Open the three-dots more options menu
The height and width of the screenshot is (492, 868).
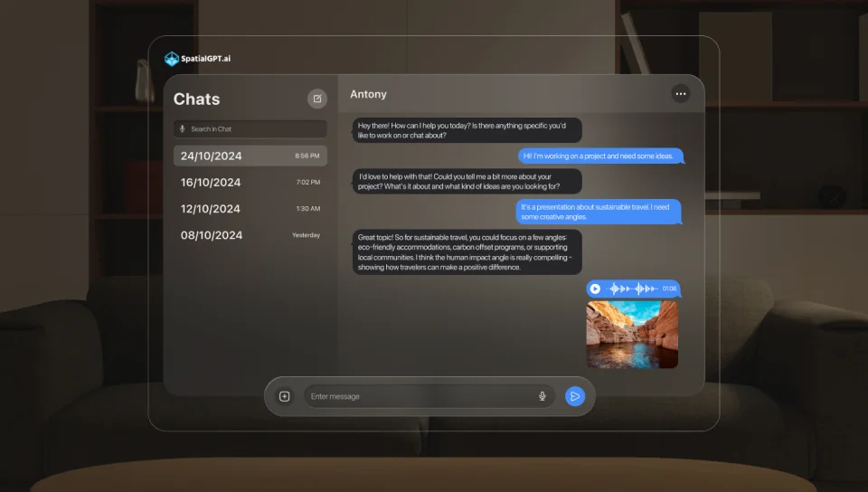[680, 93]
